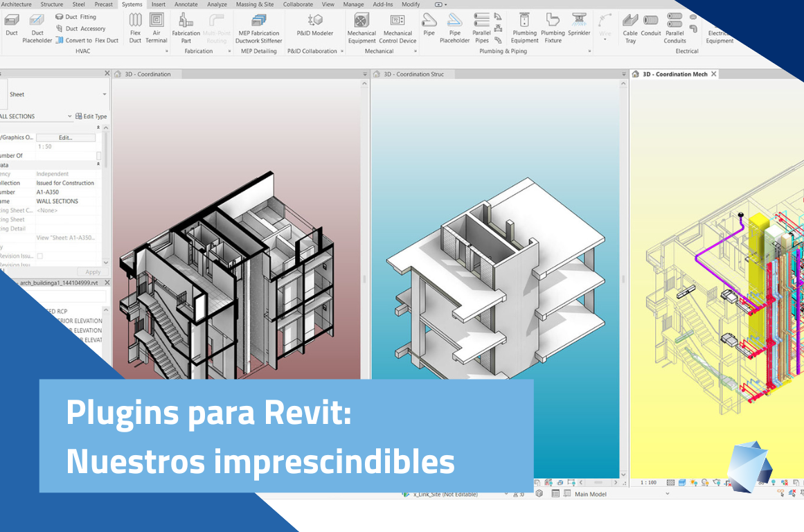Screen dimensions: 804x532
Task: Open 3D - Coordination view tab list arrow
Action: pos(365,74)
